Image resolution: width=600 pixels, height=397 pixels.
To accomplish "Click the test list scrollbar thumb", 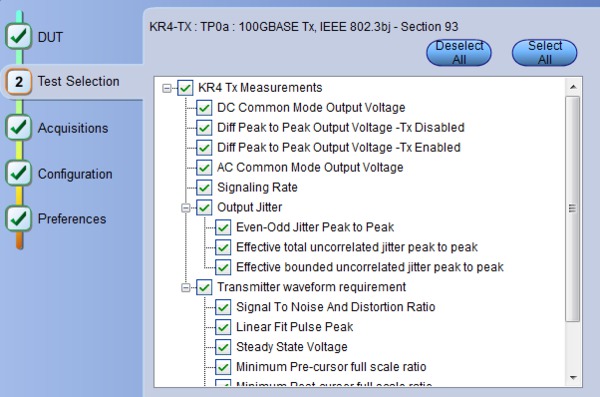I will 573,209.
